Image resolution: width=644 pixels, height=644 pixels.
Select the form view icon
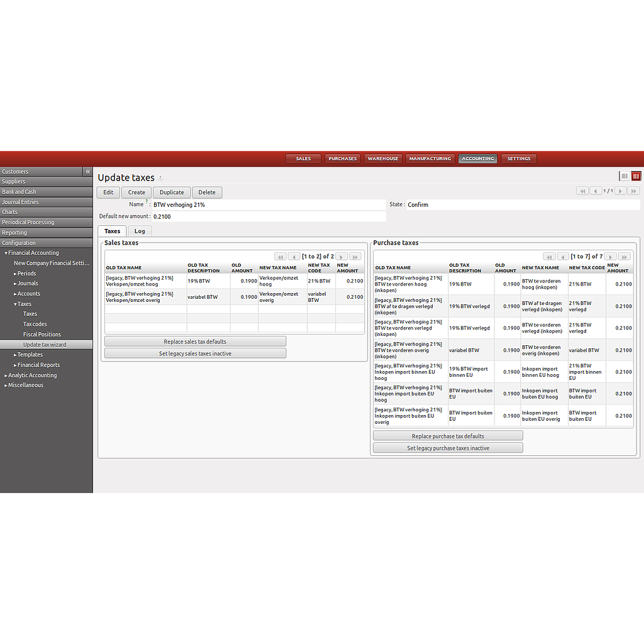coord(636,176)
